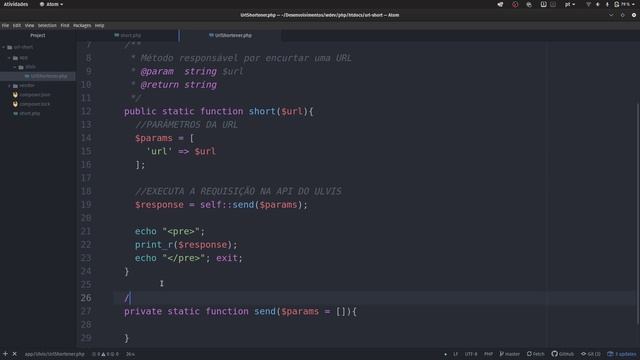The image size is (640, 360).
Task: Expand the vendor folder arrow
Action: (x=9, y=86)
